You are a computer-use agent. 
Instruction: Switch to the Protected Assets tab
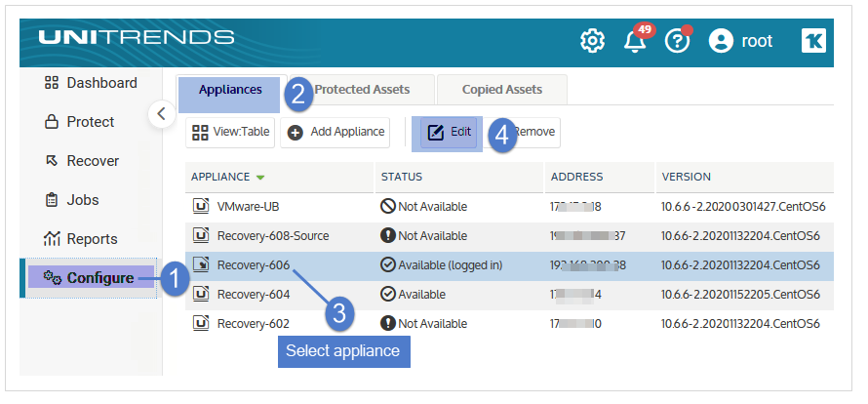(x=362, y=90)
